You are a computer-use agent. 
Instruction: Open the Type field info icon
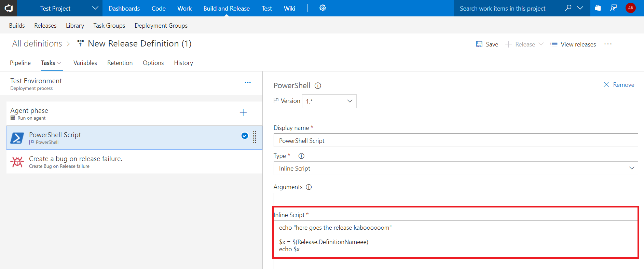point(301,156)
